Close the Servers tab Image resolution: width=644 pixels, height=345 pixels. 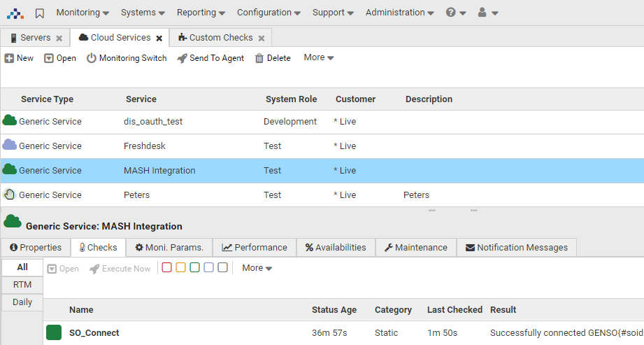pos(59,38)
